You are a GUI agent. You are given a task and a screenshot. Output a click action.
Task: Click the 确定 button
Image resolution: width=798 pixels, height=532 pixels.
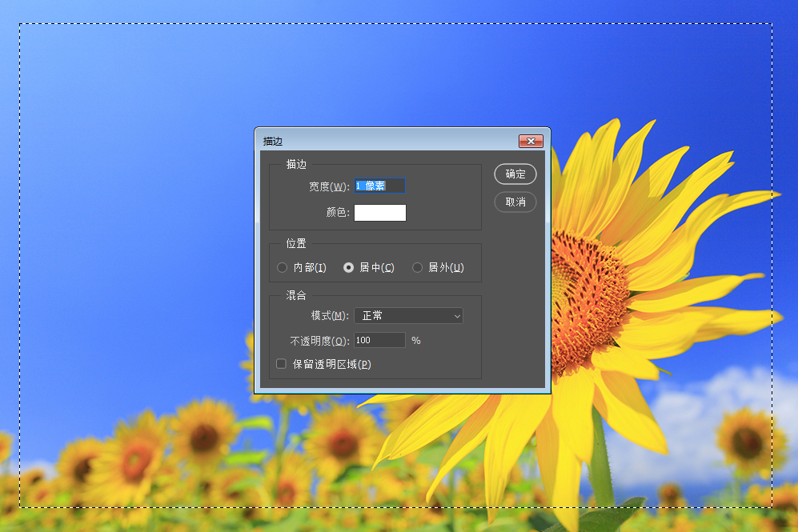(x=515, y=174)
